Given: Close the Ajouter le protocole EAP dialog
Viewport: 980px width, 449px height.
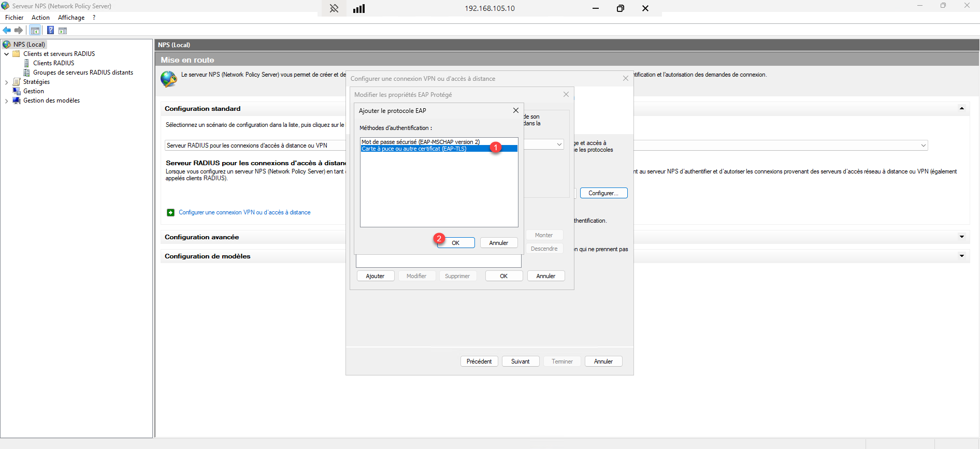Looking at the screenshot, I should tap(515, 110).
